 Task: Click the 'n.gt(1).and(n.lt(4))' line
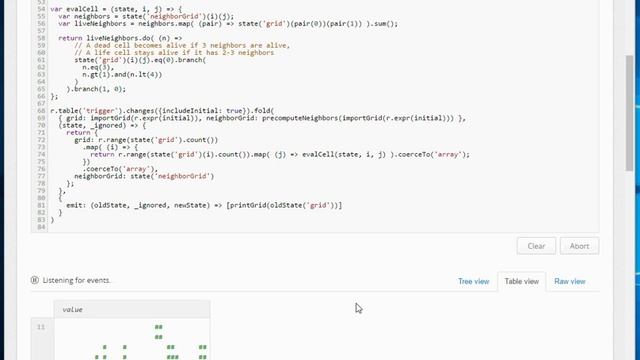(x=122, y=74)
